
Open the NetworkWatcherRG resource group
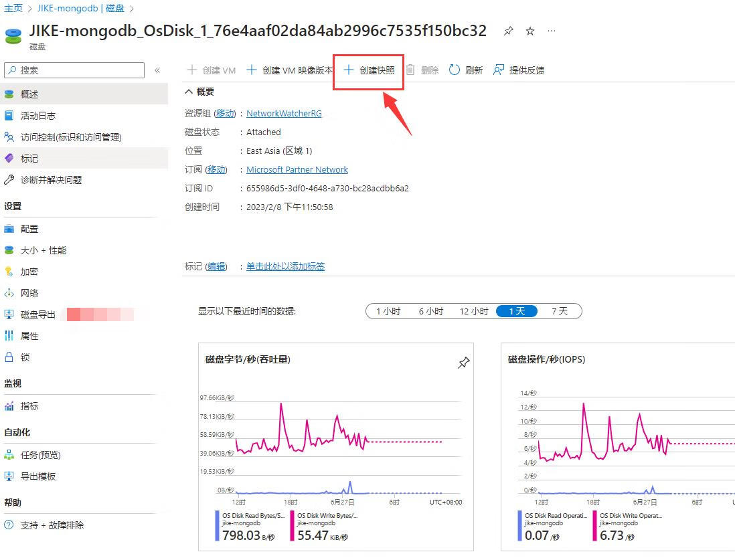[284, 114]
